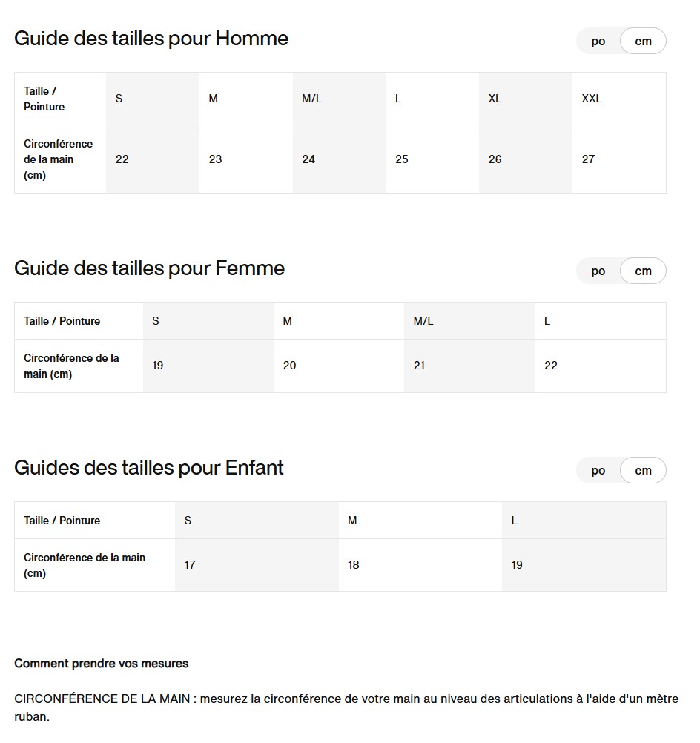This screenshot has width=700, height=743.
Task: Click the "Guides des tailles pour Enfant" heading
Action: [149, 468]
